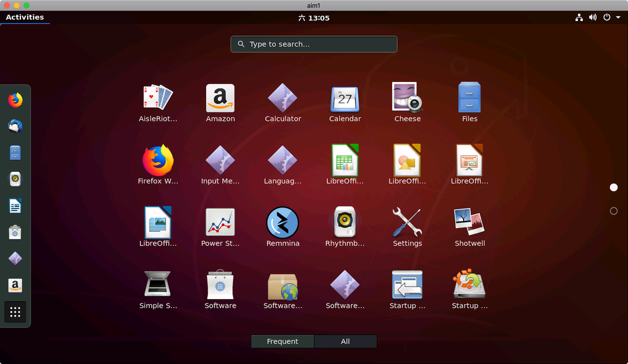
Task: Open the clock and notifications panel
Action: pos(314,18)
